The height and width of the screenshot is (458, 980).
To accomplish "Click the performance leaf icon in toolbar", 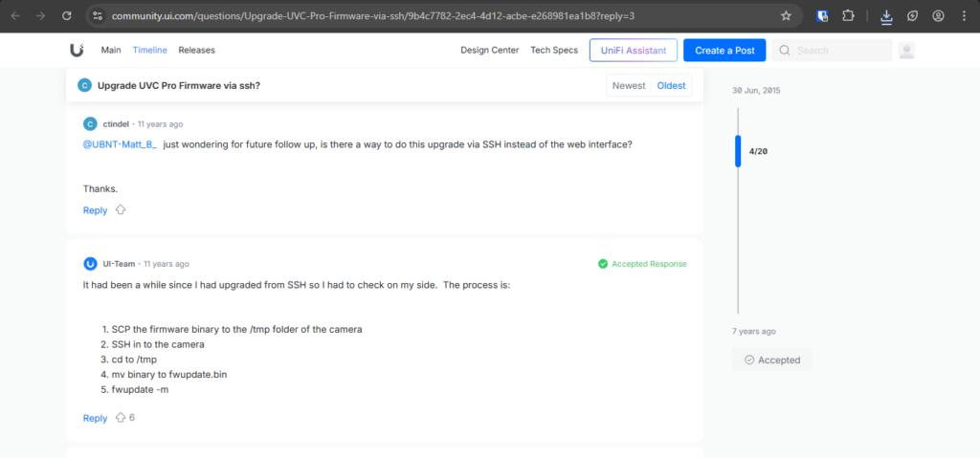I will 912,16.
